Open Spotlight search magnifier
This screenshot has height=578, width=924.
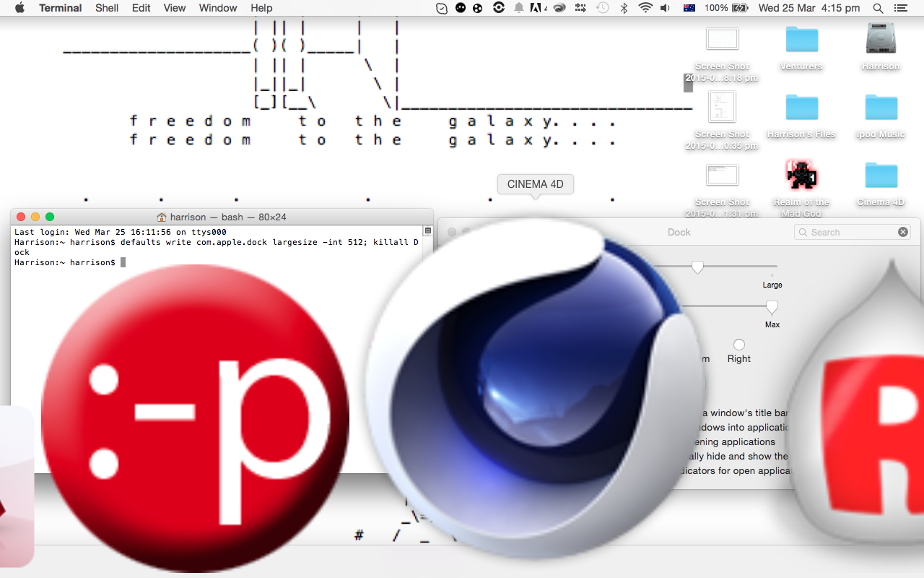(878, 8)
